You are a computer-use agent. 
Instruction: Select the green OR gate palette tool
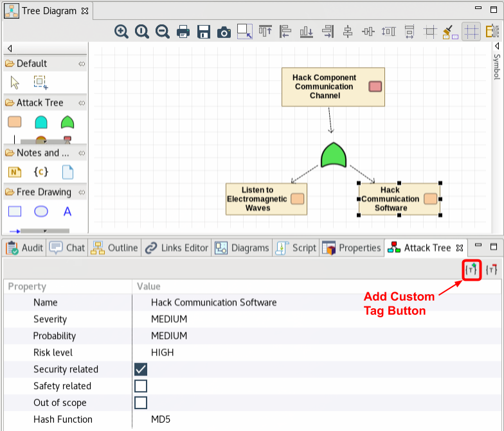[67, 122]
